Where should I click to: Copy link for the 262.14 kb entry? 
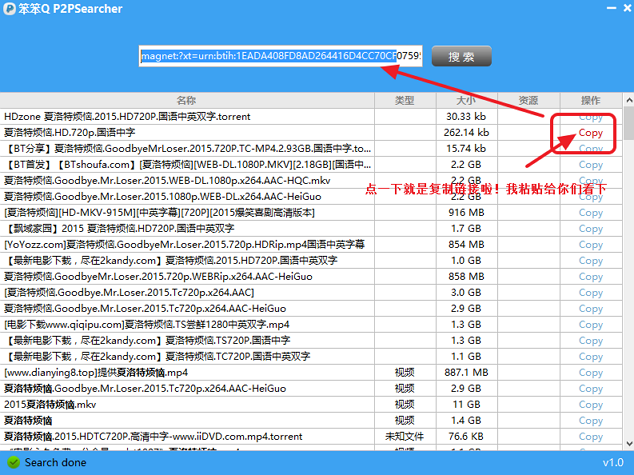(x=590, y=133)
